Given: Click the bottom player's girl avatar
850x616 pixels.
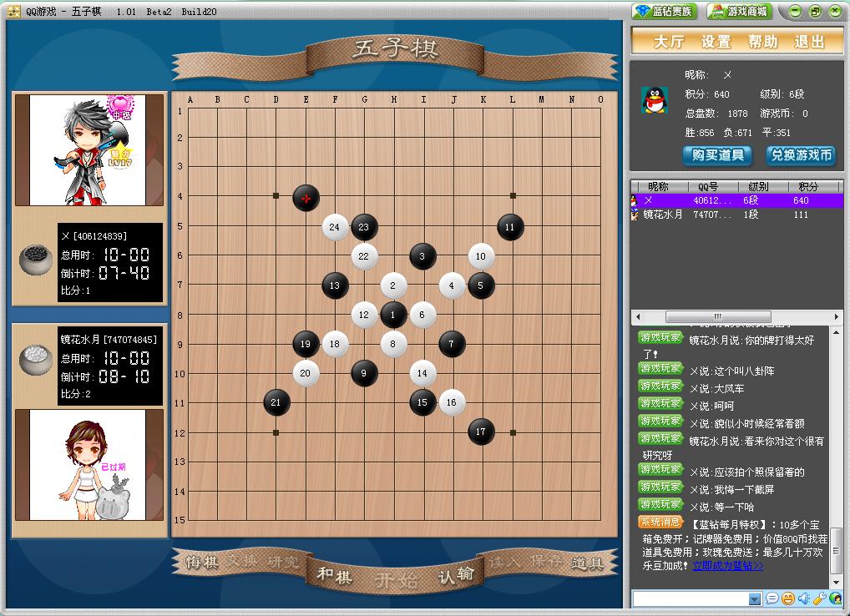Looking at the screenshot, I should pyautogui.click(x=88, y=465).
